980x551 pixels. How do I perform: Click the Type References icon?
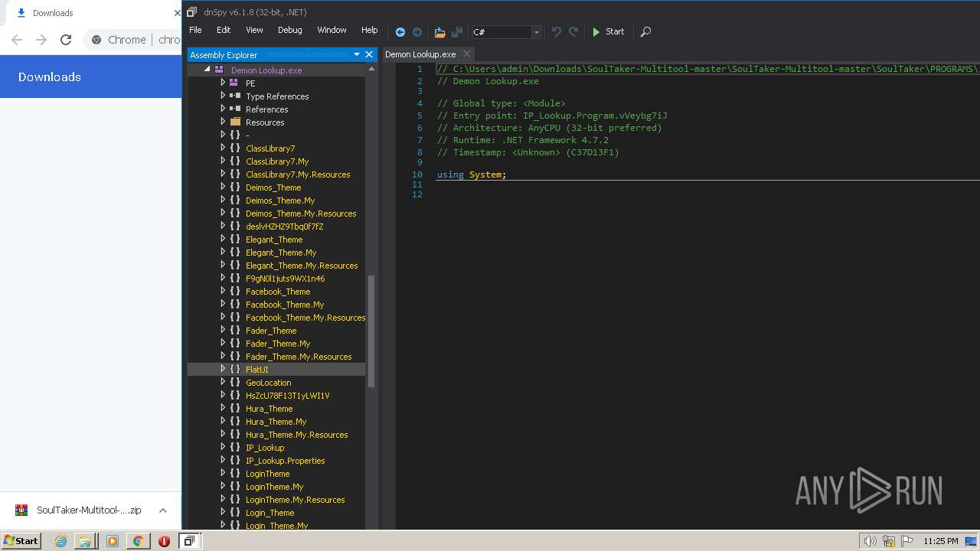(x=235, y=96)
